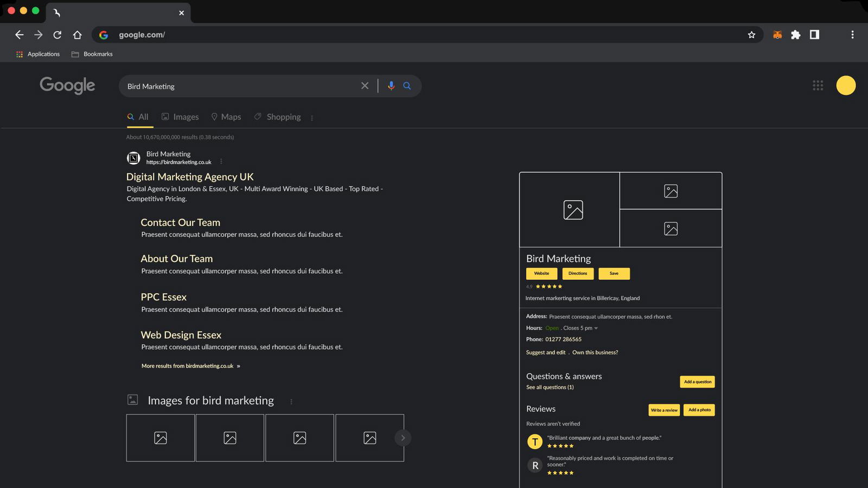Click the voice search microphone icon
The image size is (868, 488).
(x=391, y=86)
